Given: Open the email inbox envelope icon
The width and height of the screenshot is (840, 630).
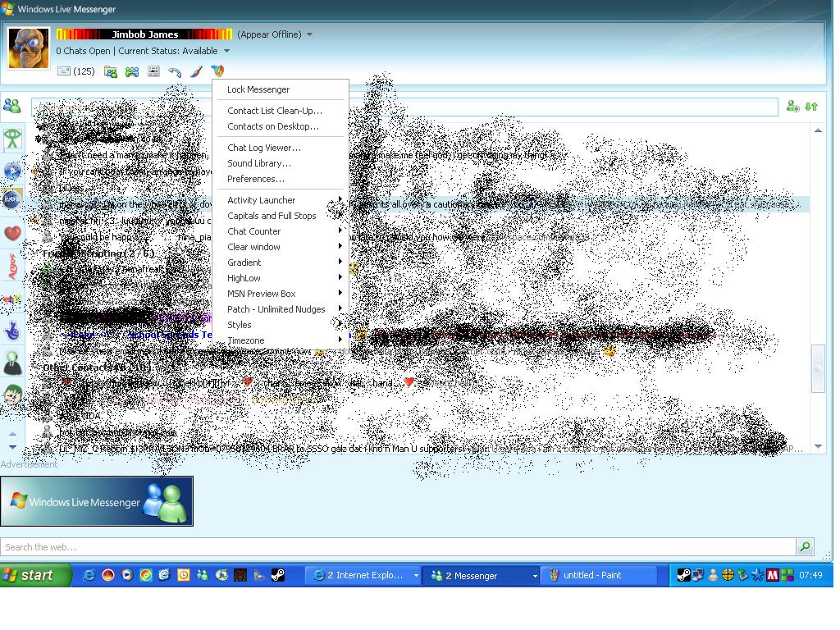Looking at the screenshot, I should click(64, 71).
